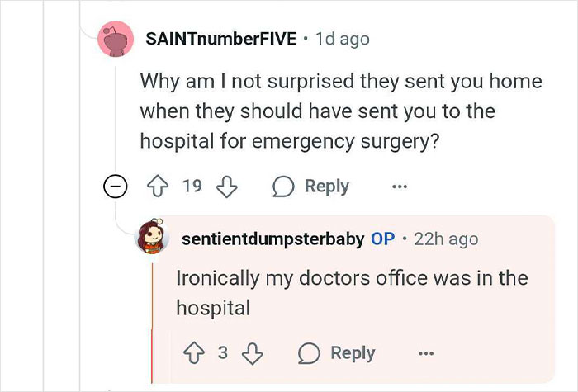Click speech bubble icon under SAINTnumberFIVE's comment

(284, 187)
